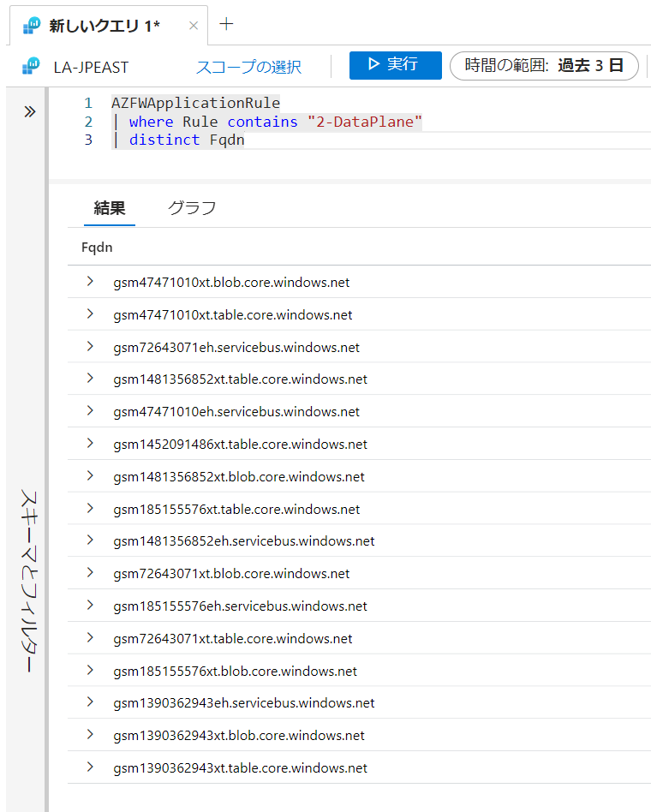The image size is (651, 812).
Task: Select text gsm185155576eh.servicebus.windows.net
Action: coord(241,606)
